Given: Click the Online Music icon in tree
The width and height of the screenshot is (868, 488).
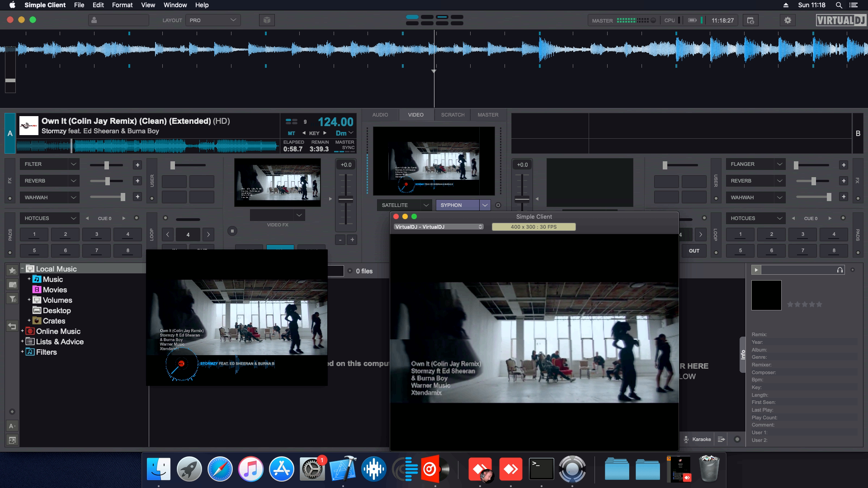Looking at the screenshot, I should point(30,331).
